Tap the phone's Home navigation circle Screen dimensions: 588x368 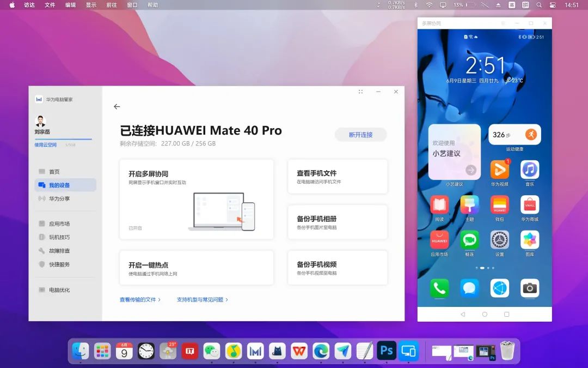(485, 315)
